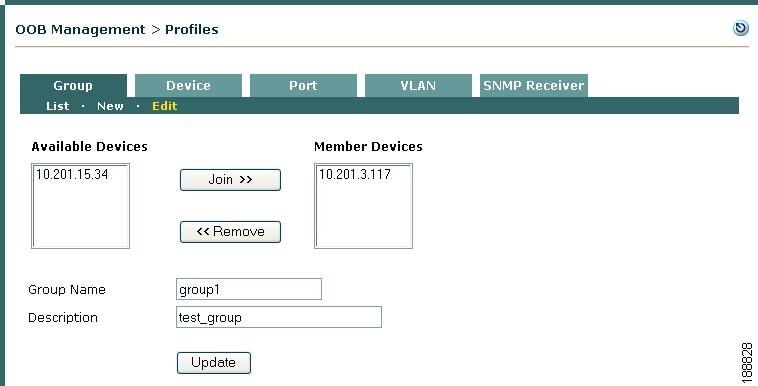This screenshot has height=386, width=758.
Task: Switch to the Group tab
Action: [73, 86]
